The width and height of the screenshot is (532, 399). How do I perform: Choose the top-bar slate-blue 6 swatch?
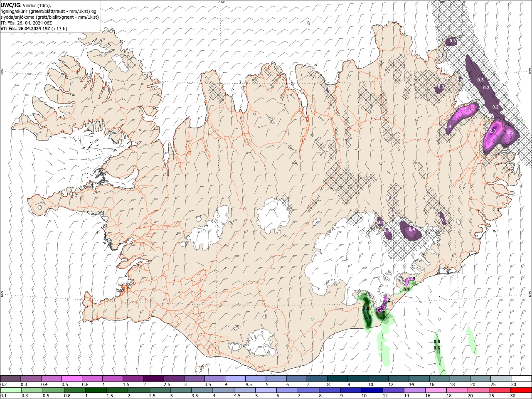296,379
